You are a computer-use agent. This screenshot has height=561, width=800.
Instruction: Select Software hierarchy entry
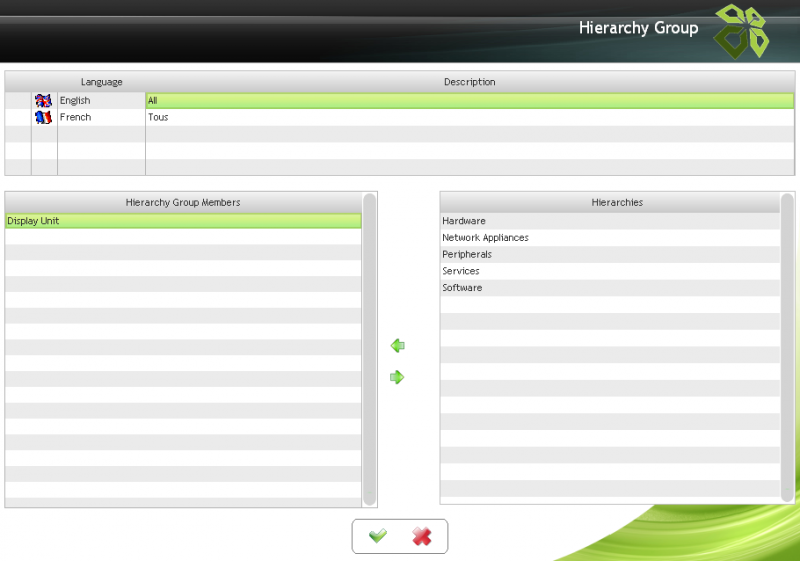[x=462, y=288]
